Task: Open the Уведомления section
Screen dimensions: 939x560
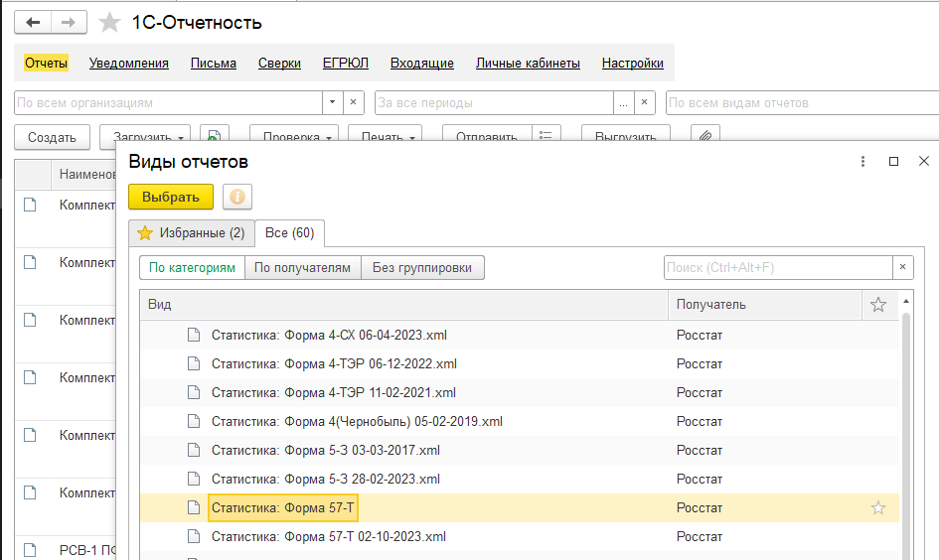Action: pyautogui.click(x=129, y=63)
